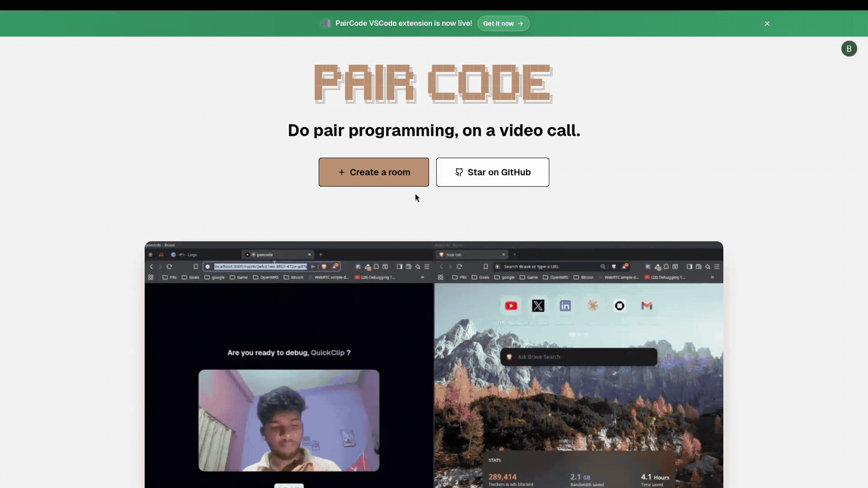Open the PRs bookmark folder
The width and height of the screenshot is (868, 488).
tap(171, 277)
